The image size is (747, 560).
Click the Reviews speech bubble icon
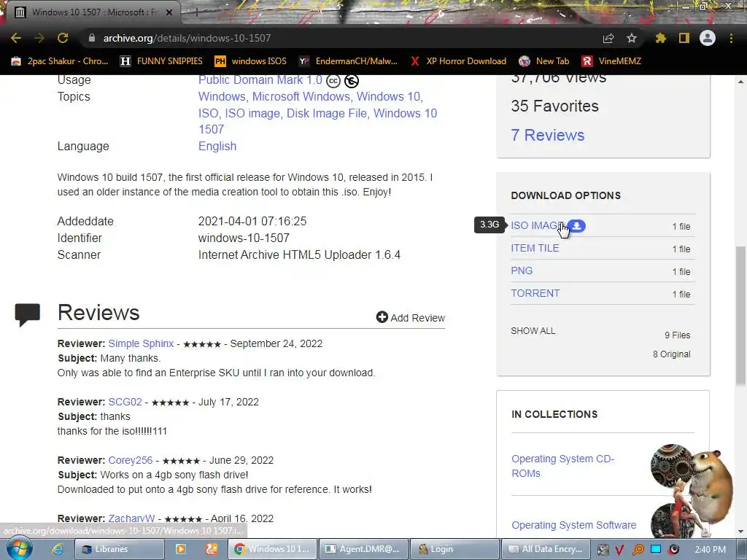click(x=27, y=315)
